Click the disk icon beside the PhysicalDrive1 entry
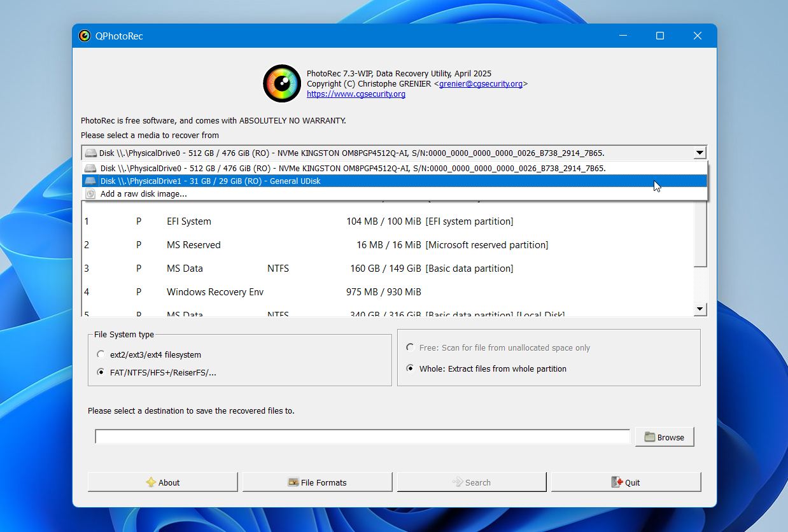 pyautogui.click(x=91, y=181)
